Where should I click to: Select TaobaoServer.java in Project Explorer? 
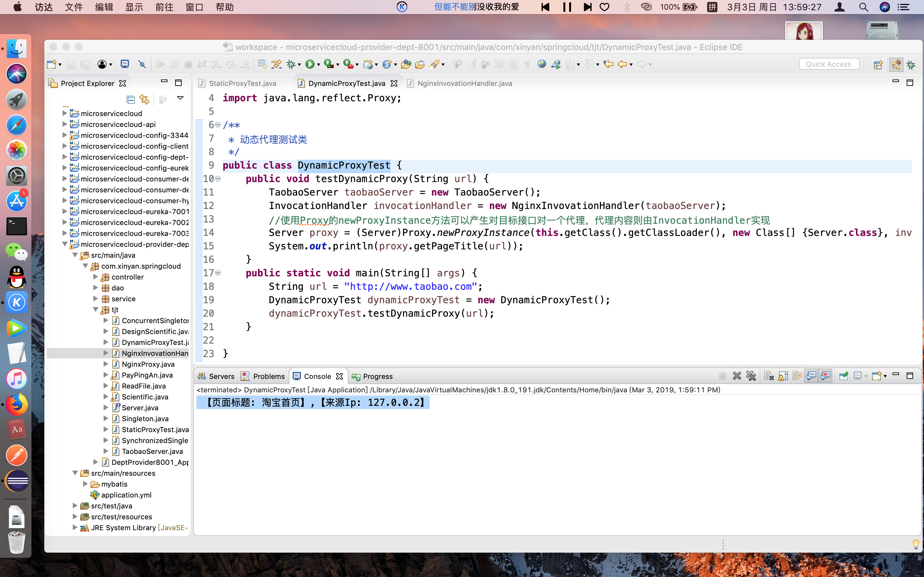(152, 451)
